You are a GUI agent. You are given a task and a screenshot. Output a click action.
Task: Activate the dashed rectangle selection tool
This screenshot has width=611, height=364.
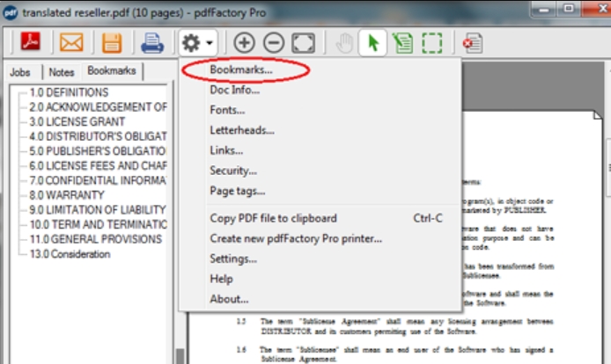click(432, 43)
